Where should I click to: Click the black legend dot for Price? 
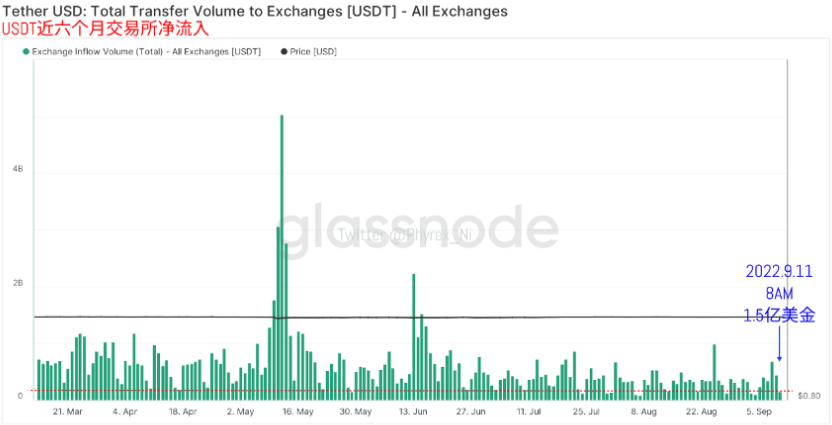(284, 52)
